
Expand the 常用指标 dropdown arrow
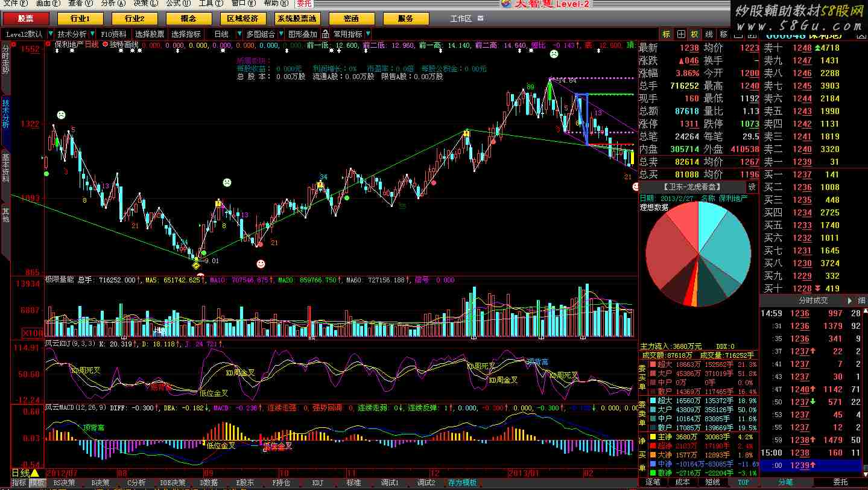pyautogui.click(x=368, y=34)
